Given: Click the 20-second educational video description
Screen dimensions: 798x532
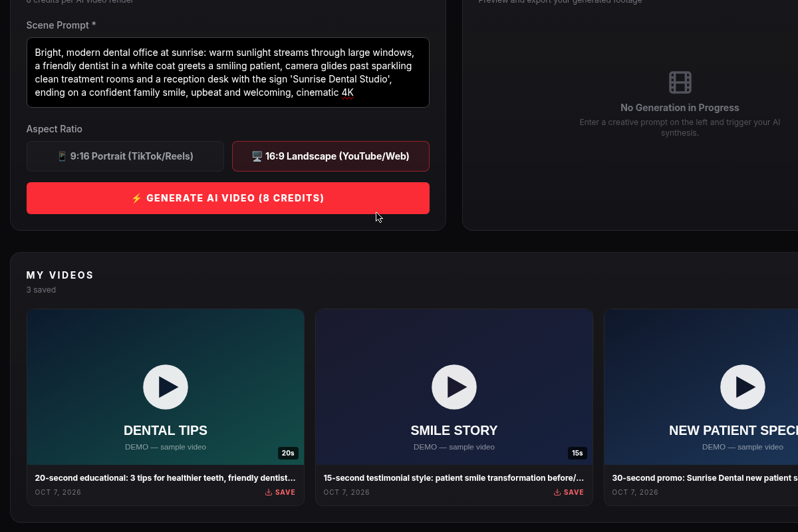Looking at the screenshot, I should point(166,477).
